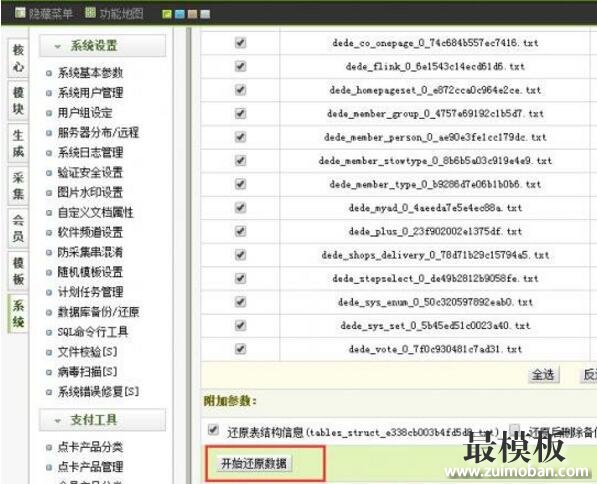Open the 隐藏菜单 link
This screenshot has height=484, width=597.
point(51,14)
